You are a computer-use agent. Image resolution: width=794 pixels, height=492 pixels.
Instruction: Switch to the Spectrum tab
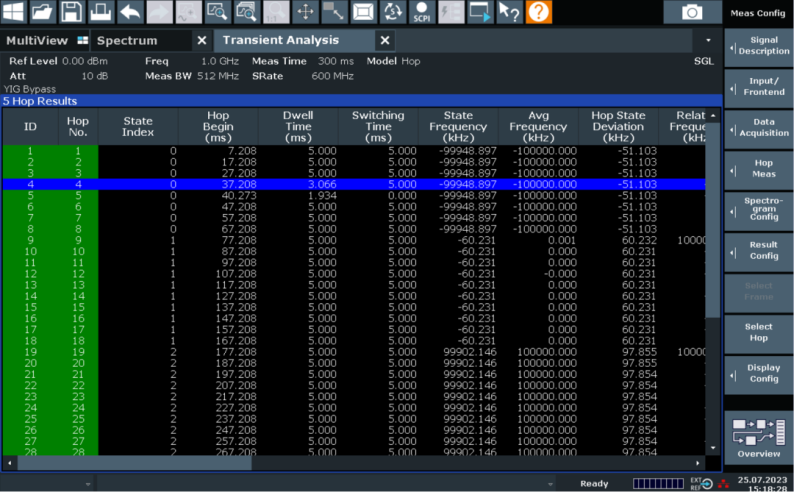127,40
